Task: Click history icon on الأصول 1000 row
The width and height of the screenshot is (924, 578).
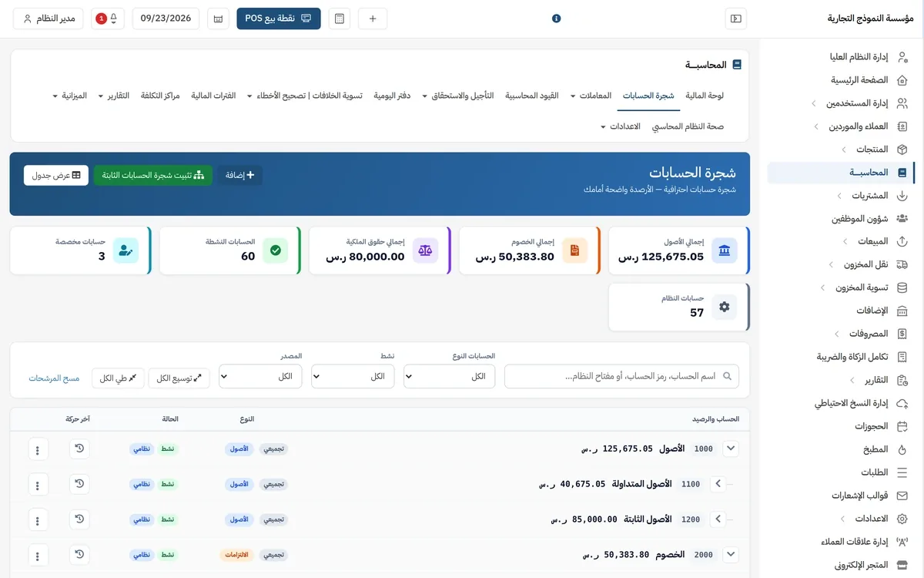Action: [79, 449]
